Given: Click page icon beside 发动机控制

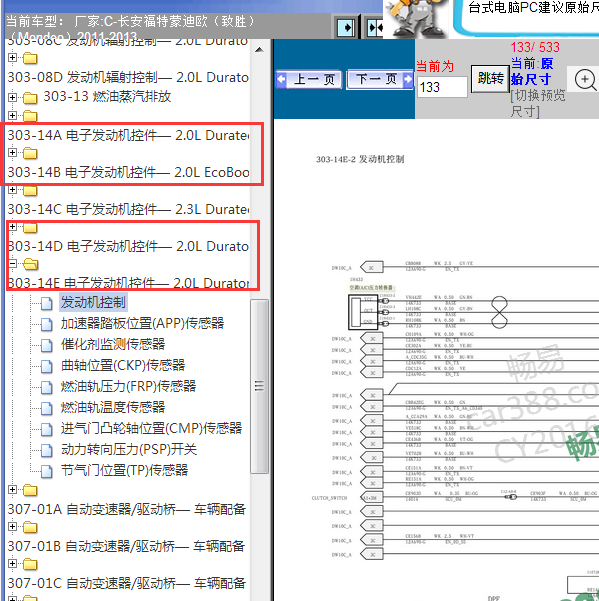Looking at the screenshot, I should tap(47, 304).
